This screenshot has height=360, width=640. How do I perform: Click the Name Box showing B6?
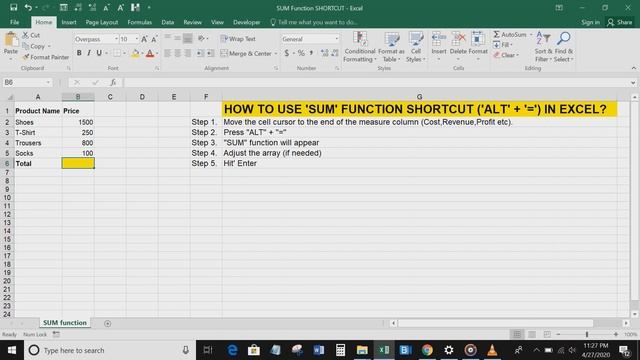pos(27,82)
